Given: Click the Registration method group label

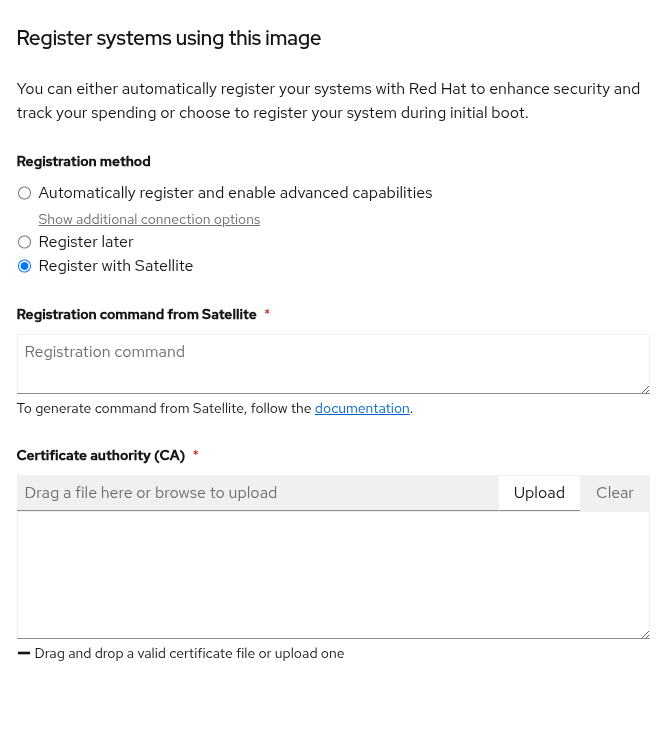Looking at the screenshot, I should [x=84, y=161].
